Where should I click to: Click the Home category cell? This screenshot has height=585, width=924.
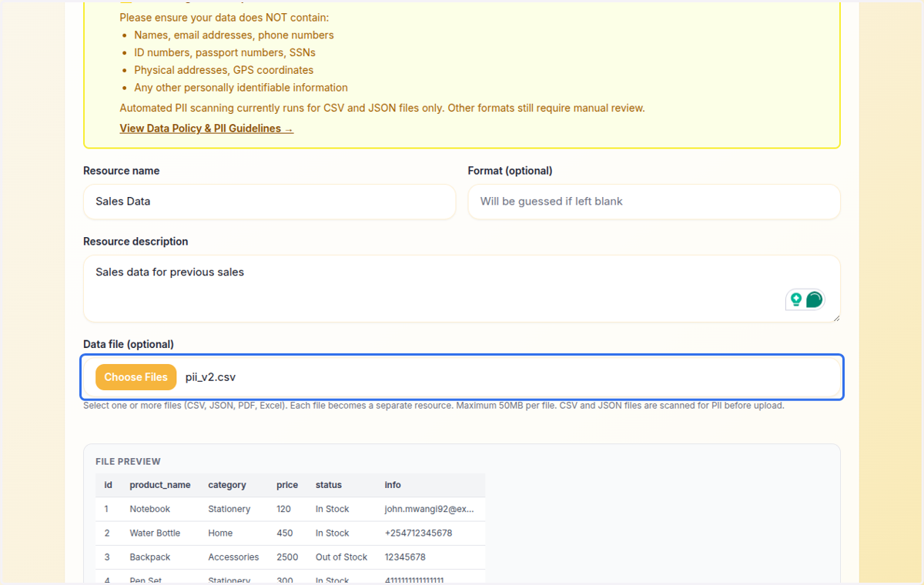click(x=220, y=533)
